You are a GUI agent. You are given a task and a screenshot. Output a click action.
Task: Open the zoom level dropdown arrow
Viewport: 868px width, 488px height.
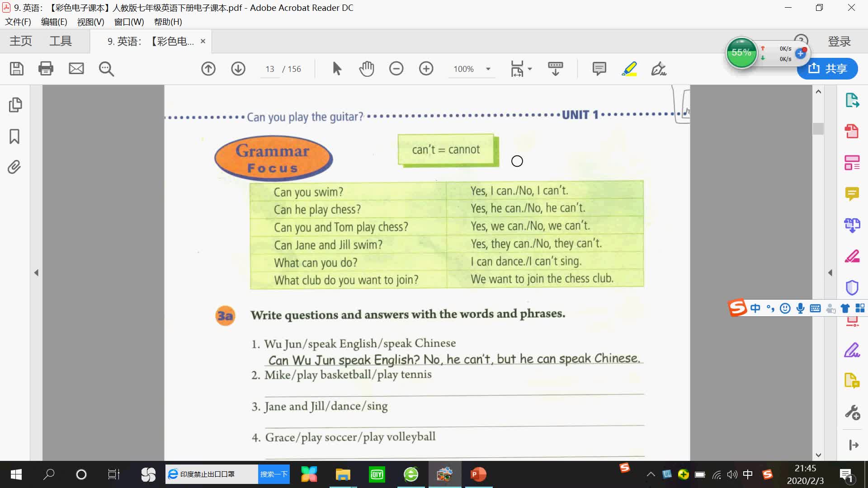488,69
